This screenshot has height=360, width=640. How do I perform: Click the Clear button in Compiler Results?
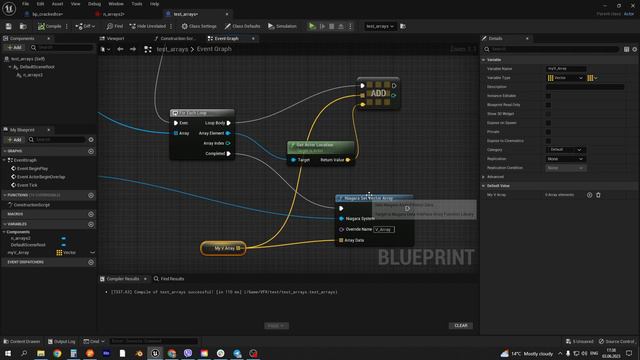461,326
